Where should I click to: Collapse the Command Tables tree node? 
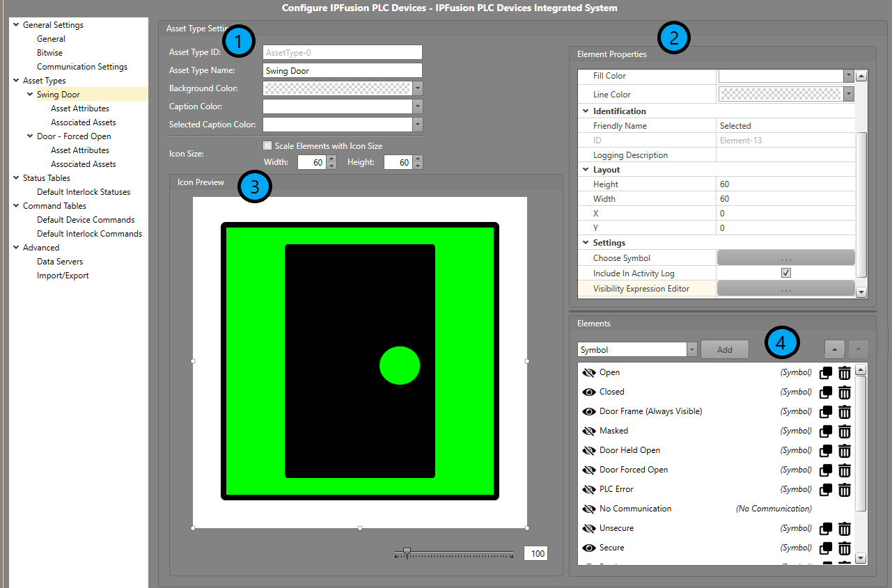point(16,206)
